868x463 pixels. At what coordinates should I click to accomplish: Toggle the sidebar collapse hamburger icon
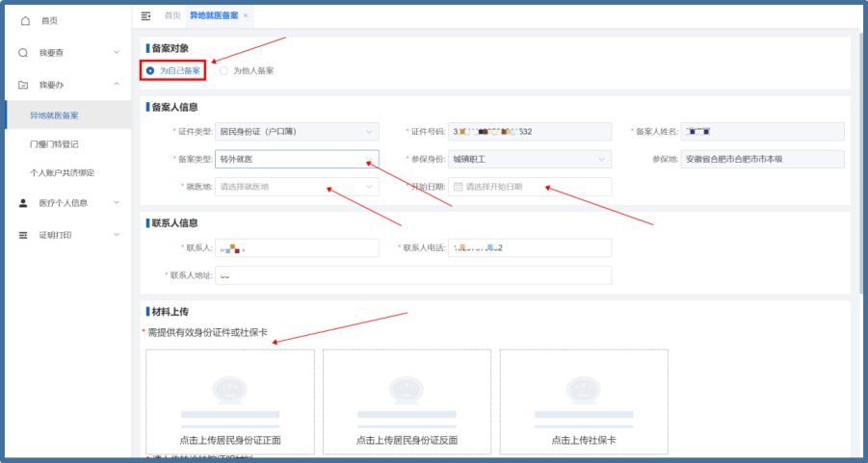point(145,15)
